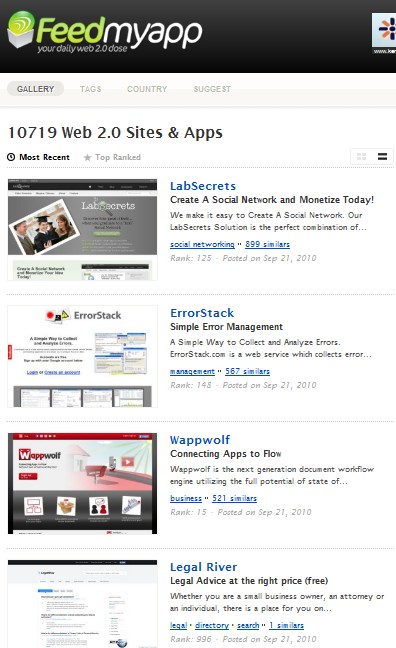
Task: View 521 similars for Wappwolf
Action: (234, 498)
